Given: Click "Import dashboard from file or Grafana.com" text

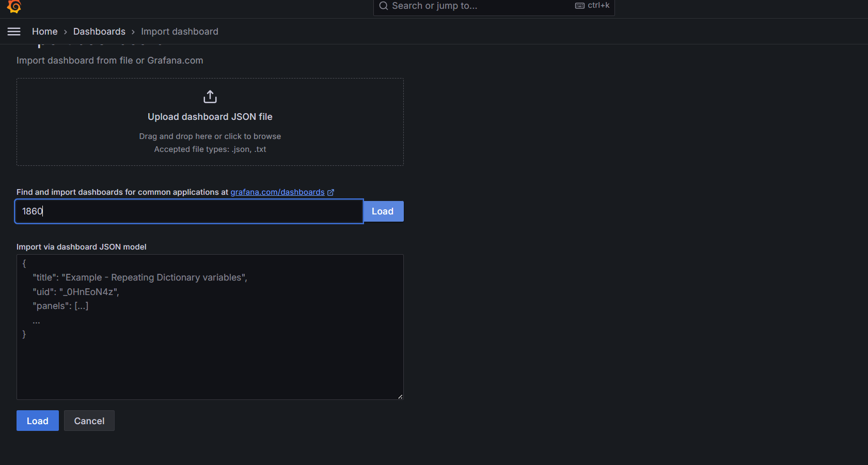Looking at the screenshot, I should 110,60.
